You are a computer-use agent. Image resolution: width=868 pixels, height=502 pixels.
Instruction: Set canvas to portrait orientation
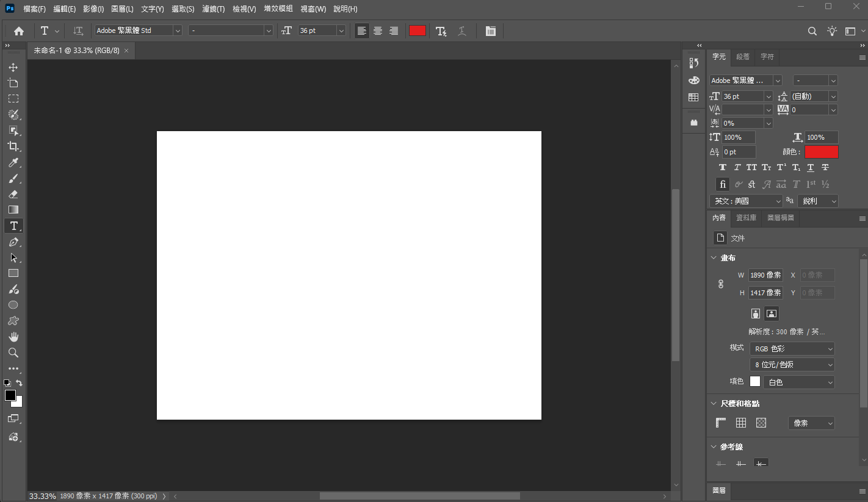point(756,314)
